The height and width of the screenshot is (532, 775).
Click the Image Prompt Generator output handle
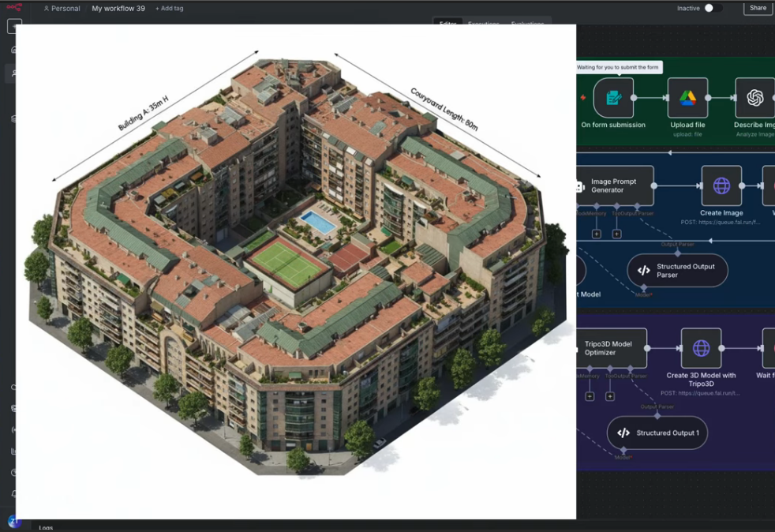click(x=654, y=186)
